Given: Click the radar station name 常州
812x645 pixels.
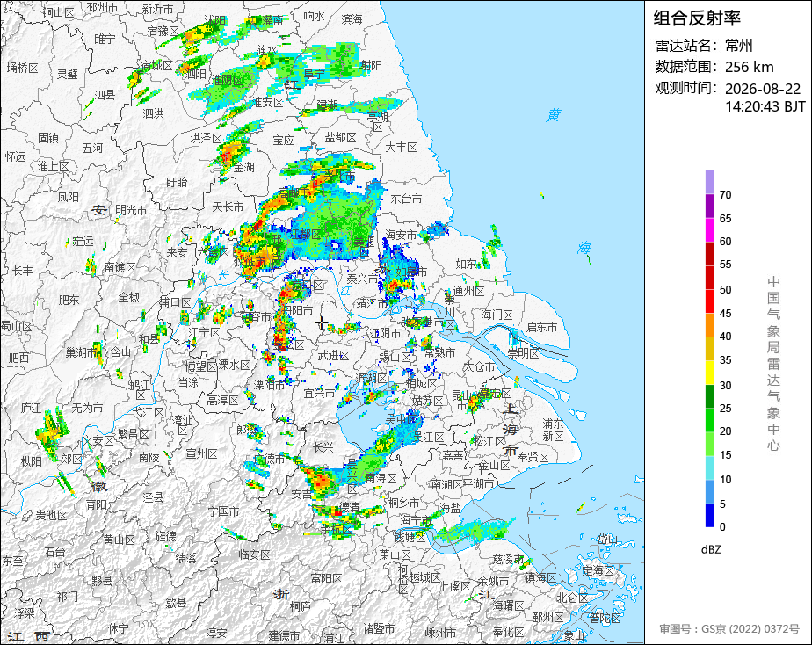Looking at the screenshot, I should (x=739, y=46).
